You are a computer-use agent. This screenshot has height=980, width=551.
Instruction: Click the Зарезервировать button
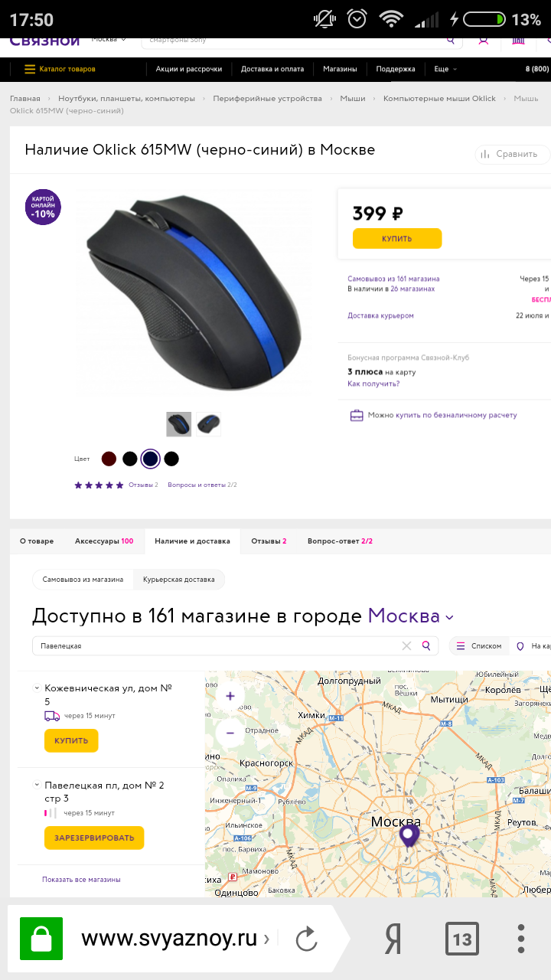[x=94, y=838]
